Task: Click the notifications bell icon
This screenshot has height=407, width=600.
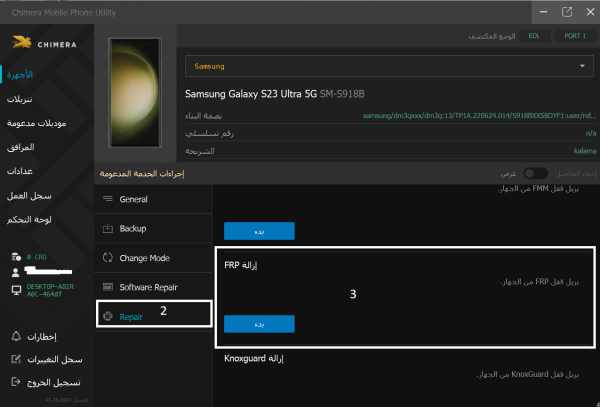Action: click(16, 336)
